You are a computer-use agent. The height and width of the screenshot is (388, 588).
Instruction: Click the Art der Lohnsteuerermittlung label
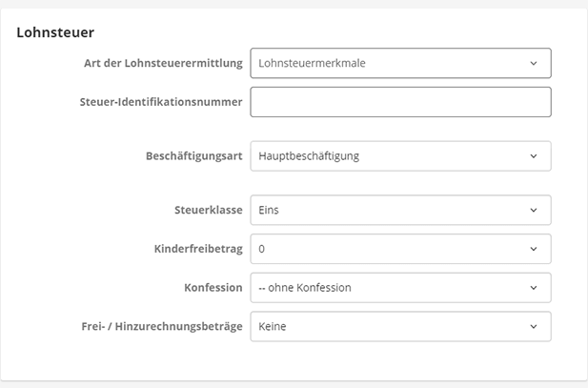click(163, 63)
